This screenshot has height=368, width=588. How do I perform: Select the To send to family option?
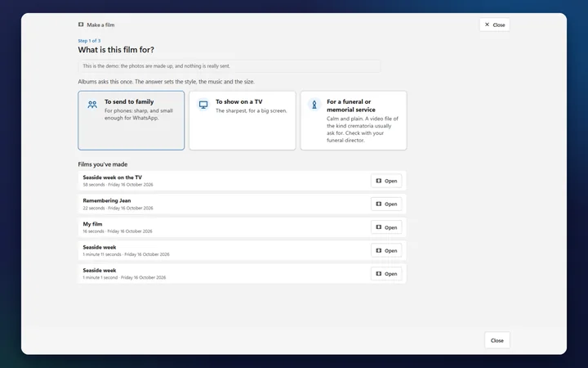(x=131, y=120)
